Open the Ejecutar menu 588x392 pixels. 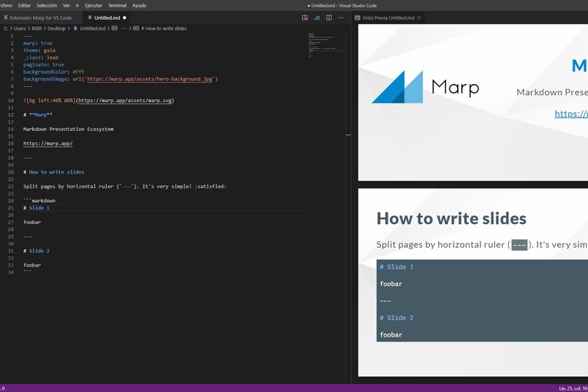pyautogui.click(x=94, y=6)
